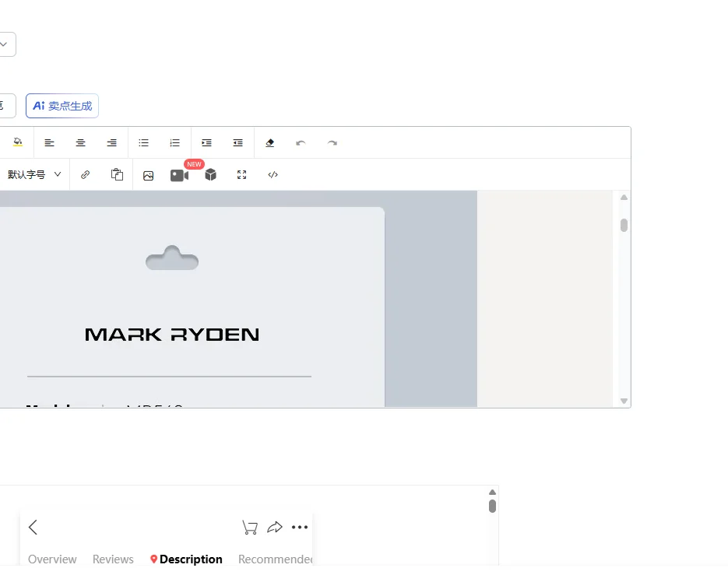This screenshot has height=575, width=728.
Task: Click the MARK RYDEN logo image
Action: [172, 335]
